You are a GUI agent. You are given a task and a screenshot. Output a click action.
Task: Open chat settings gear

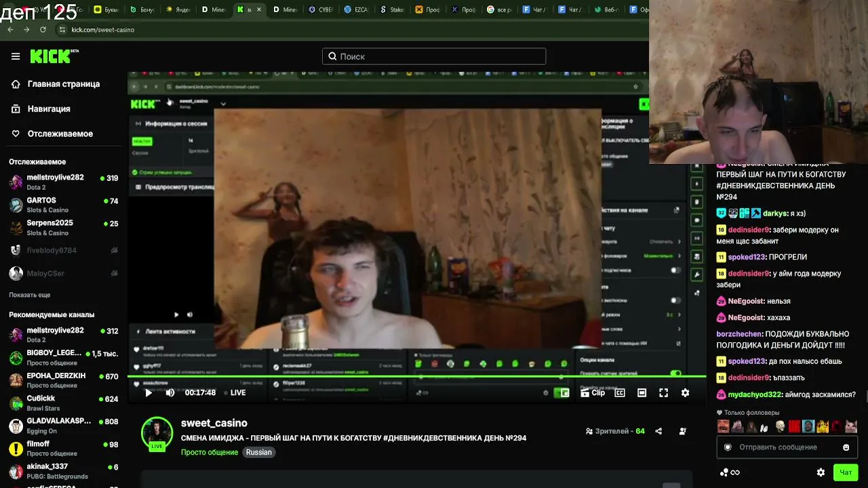[x=821, y=472]
